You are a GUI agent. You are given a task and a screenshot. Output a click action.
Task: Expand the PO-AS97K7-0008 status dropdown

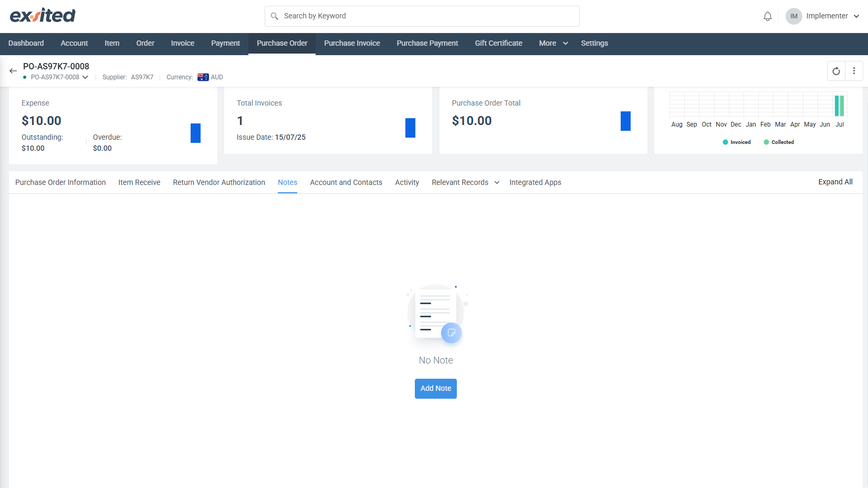click(x=85, y=77)
